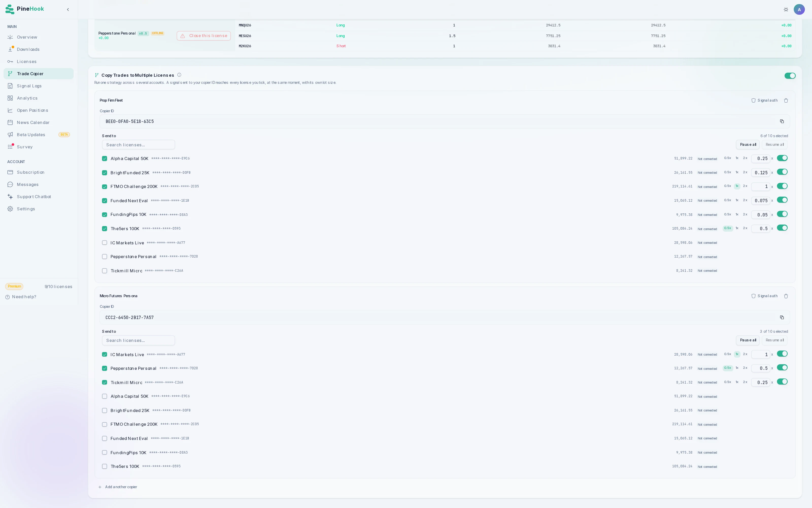Viewport: 812px width, 508px height.
Task: Open the user avatar menu
Action: pyautogui.click(x=799, y=9)
